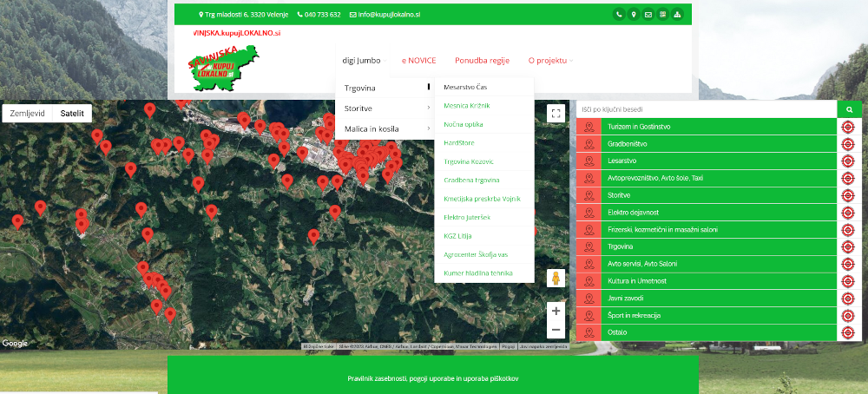Screen dimensions: 868x394
Task: Expand the Storitve submenu in dropdown
Action: click(x=385, y=108)
